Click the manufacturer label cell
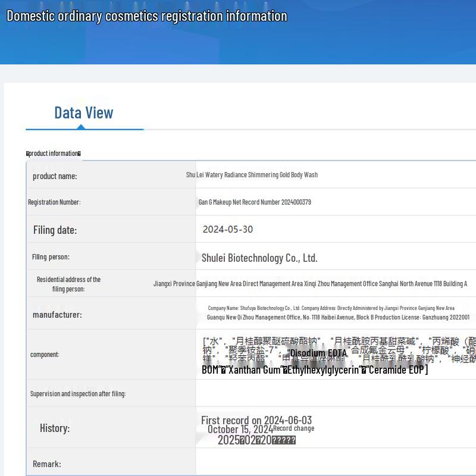The width and height of the screenshot is (476, 476). pos(57,315)
